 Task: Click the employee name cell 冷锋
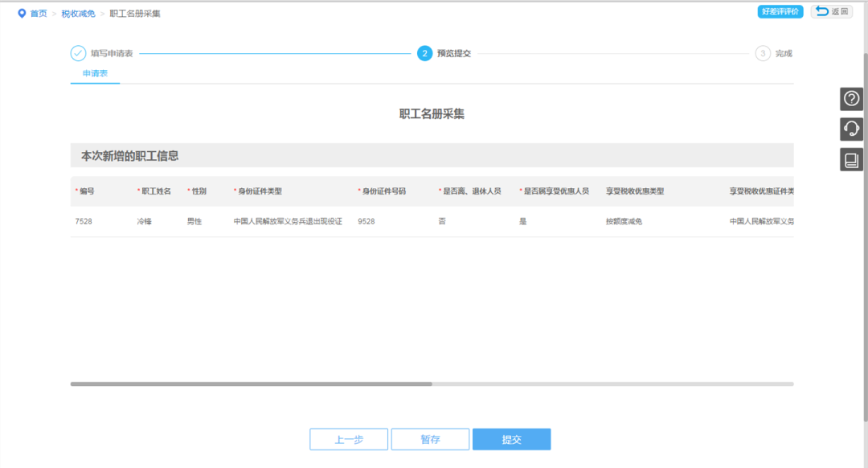point(145,221)
